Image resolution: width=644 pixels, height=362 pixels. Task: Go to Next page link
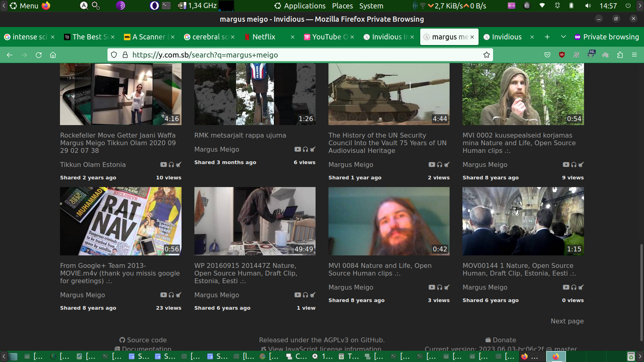[x=567, y=321]
